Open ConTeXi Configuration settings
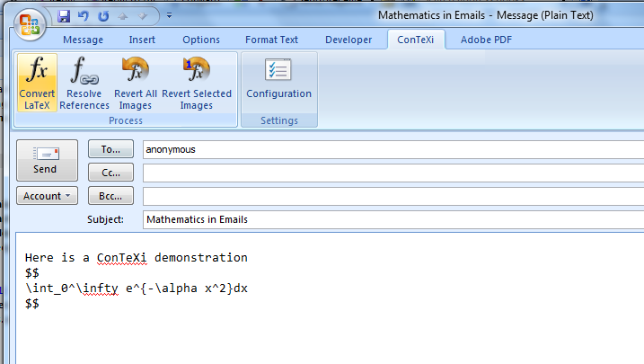The height and width of the screenshot is (364, 644). point(278,78)
